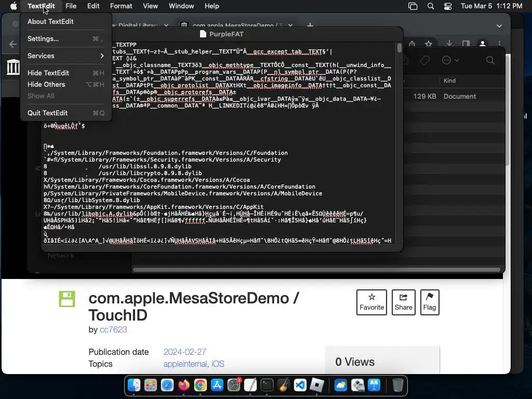Click the Internet Archive logo icon

[x=13, y=67]
